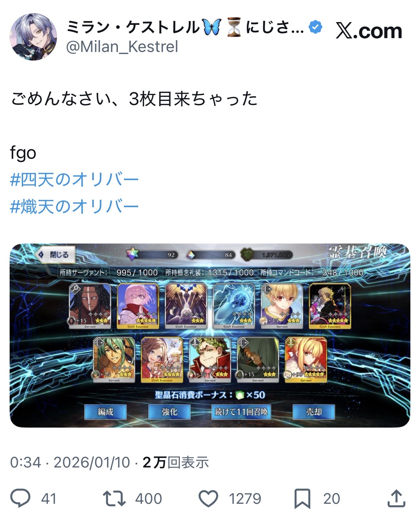420x528 pixels.
Task: Tap the retweet arrows icon
Action: 114,498
